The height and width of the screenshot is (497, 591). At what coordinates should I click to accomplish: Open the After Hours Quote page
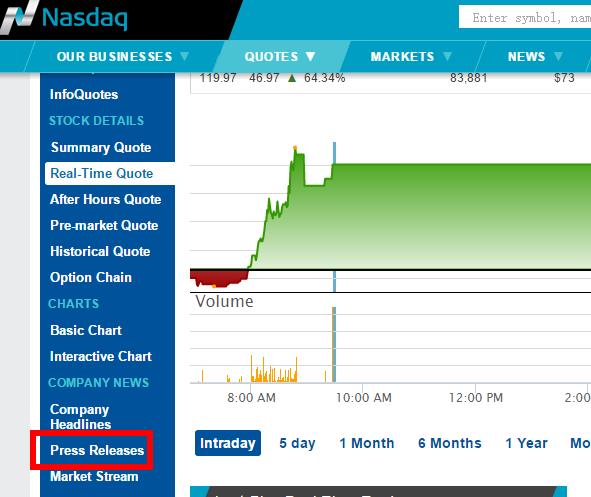coord(106,199)
